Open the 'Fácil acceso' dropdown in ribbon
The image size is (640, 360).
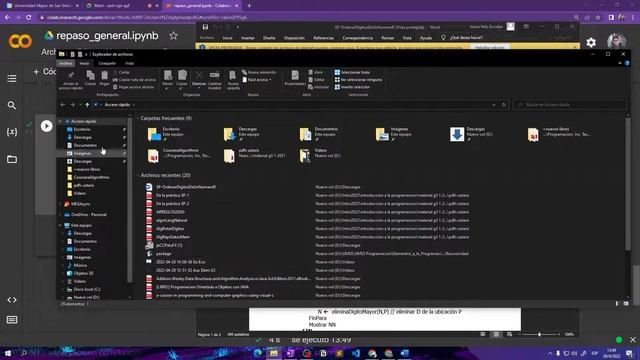point(257,80)
